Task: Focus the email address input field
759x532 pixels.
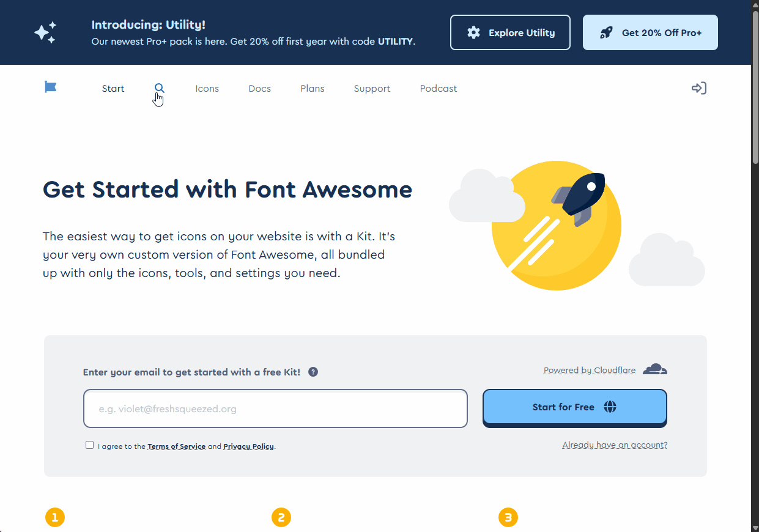Action: click(x=275, y=408)
